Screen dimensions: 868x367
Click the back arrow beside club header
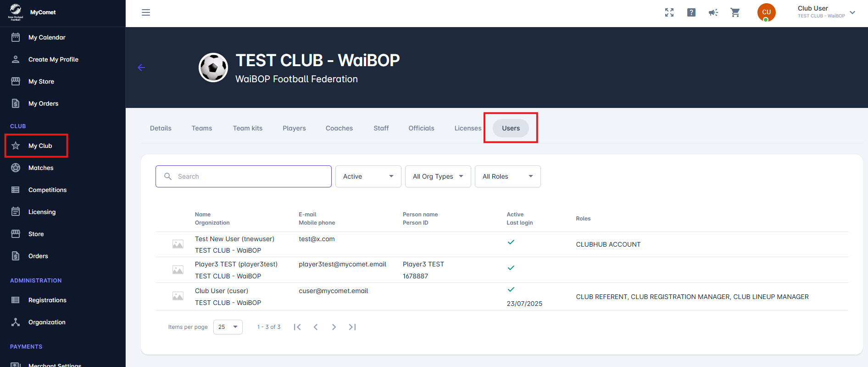pos(141,68)
